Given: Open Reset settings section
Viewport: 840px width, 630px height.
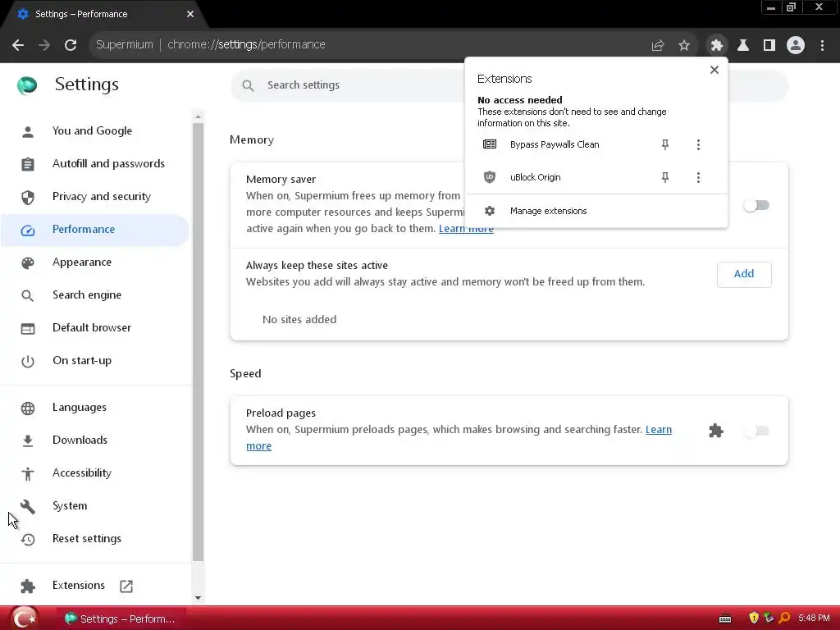Looking at the screenshot, I should (x=94, y=539).
